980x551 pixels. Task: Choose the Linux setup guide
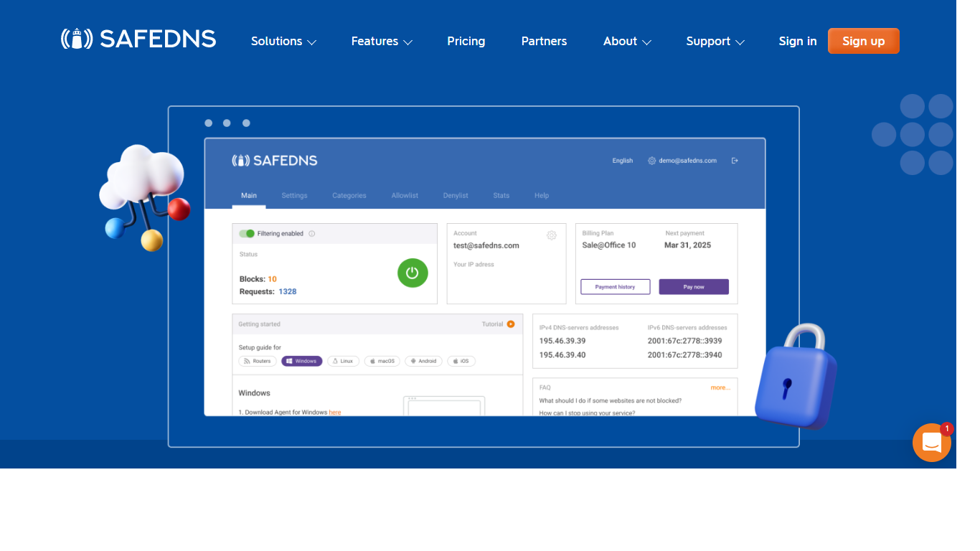(343, 362)
